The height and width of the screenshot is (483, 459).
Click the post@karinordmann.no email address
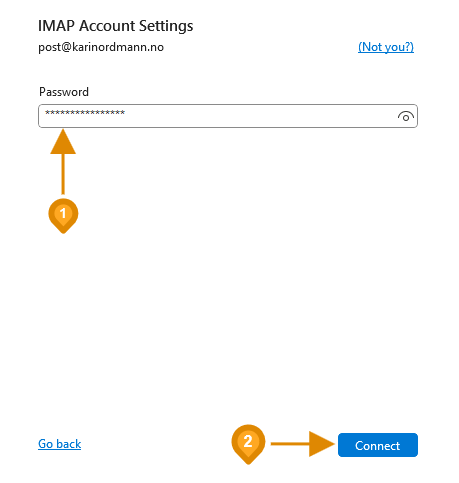[x=101, y=47]
